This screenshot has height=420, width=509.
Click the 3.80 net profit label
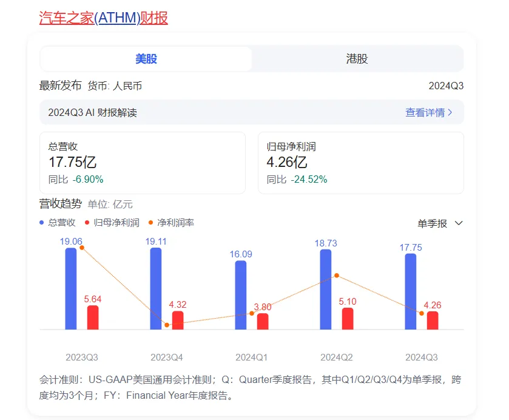pyautogui.click(x=263, y=307)
